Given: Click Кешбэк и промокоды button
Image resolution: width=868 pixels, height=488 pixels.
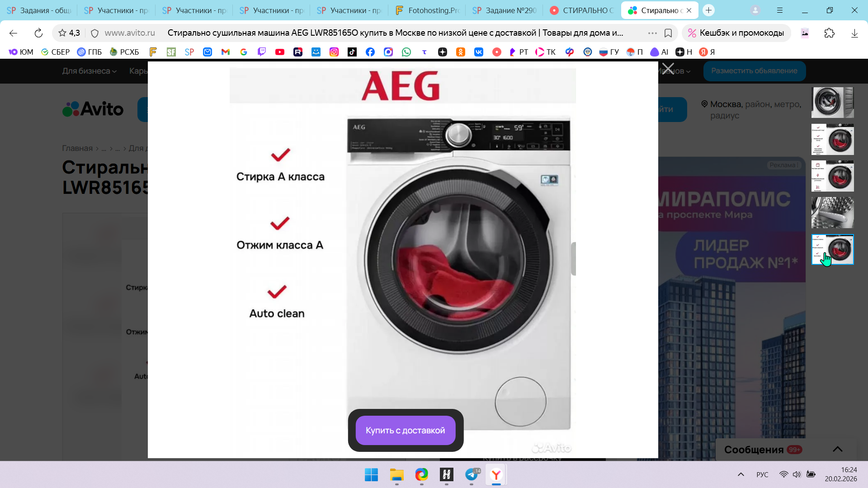Looking at the screenshot, I should pyautogui.click(x=736, y=33).
